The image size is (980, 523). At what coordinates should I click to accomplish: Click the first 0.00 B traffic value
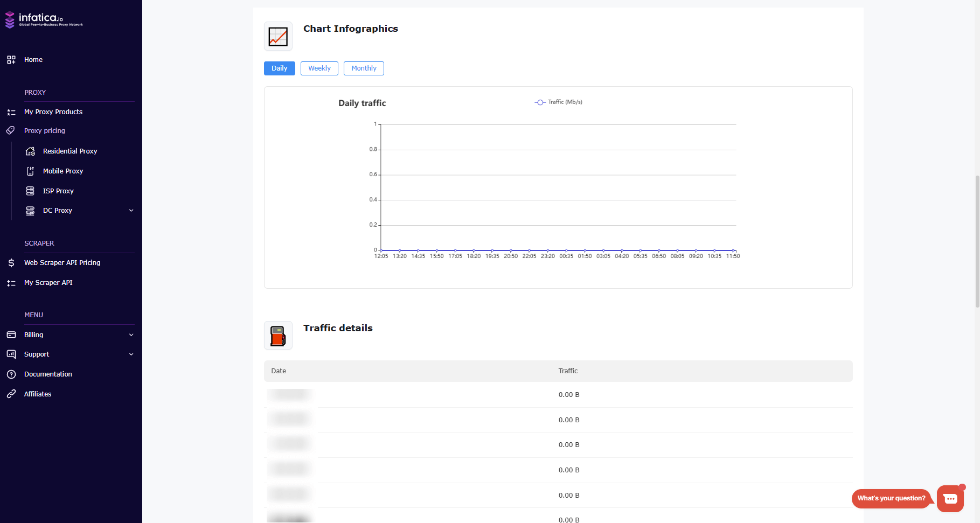[569, 395]
